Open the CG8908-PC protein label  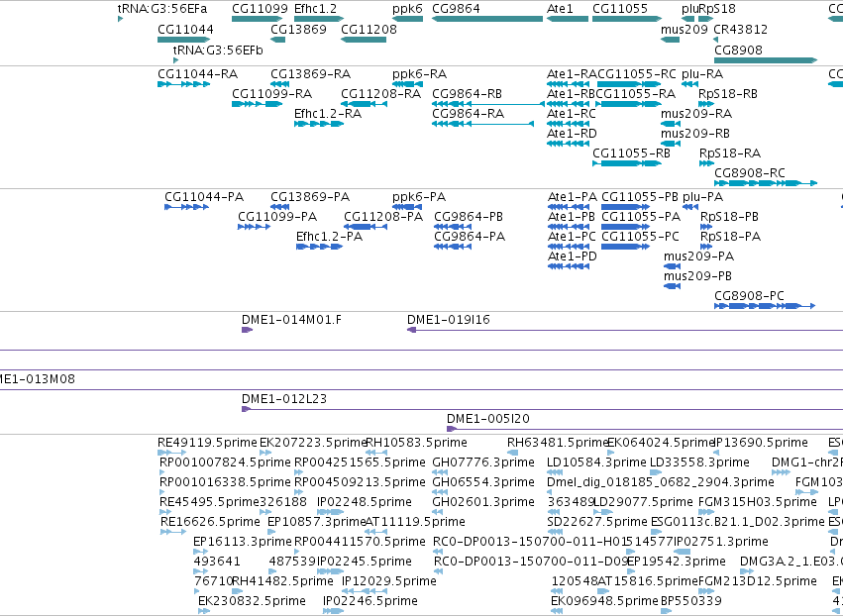pyautogui.click(x=749, y=296)
